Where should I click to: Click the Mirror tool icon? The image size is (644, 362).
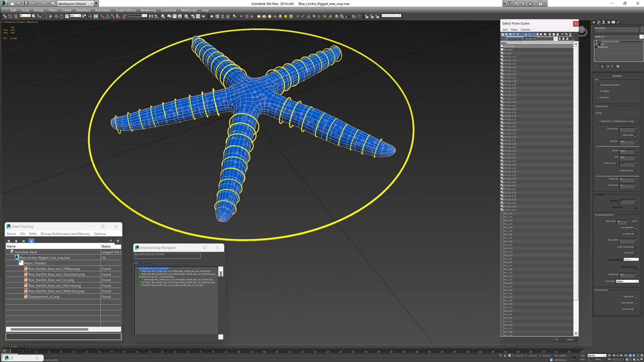(x=151, y=16)
